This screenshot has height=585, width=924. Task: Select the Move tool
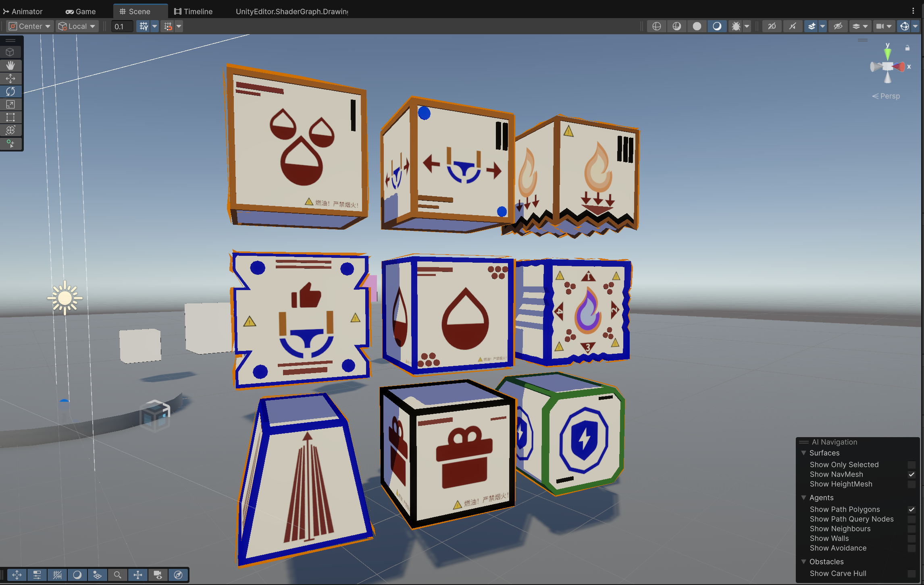10,78
